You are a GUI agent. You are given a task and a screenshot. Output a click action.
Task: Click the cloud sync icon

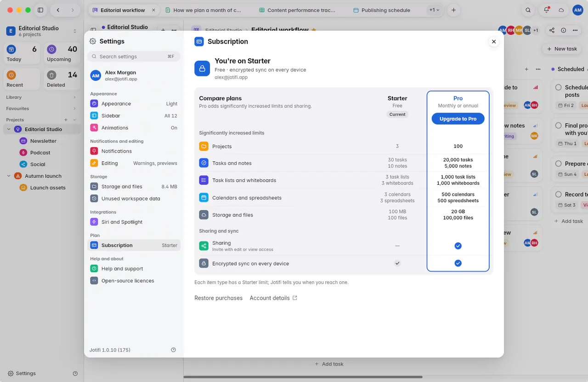(x=561, y=10)
